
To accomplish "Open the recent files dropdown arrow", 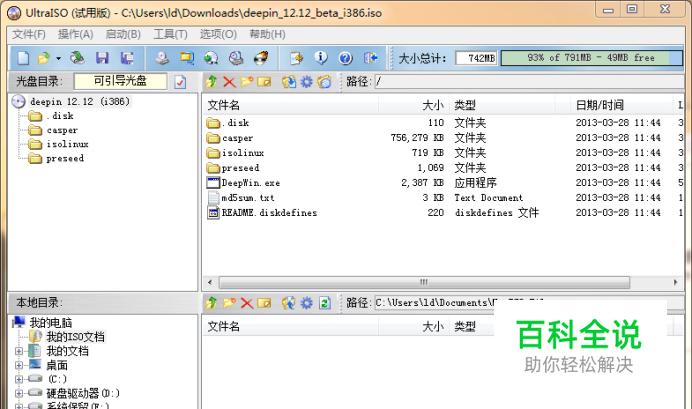I will 58,58.
